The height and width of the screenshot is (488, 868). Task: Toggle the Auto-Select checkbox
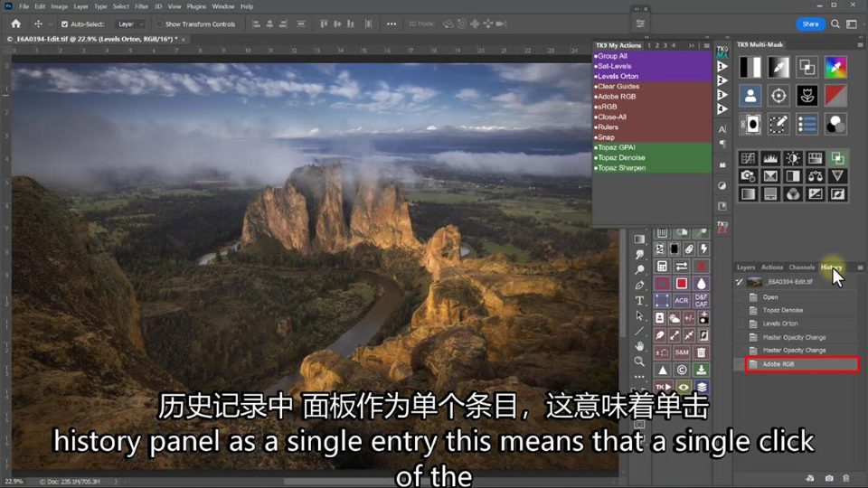(64, 24)
